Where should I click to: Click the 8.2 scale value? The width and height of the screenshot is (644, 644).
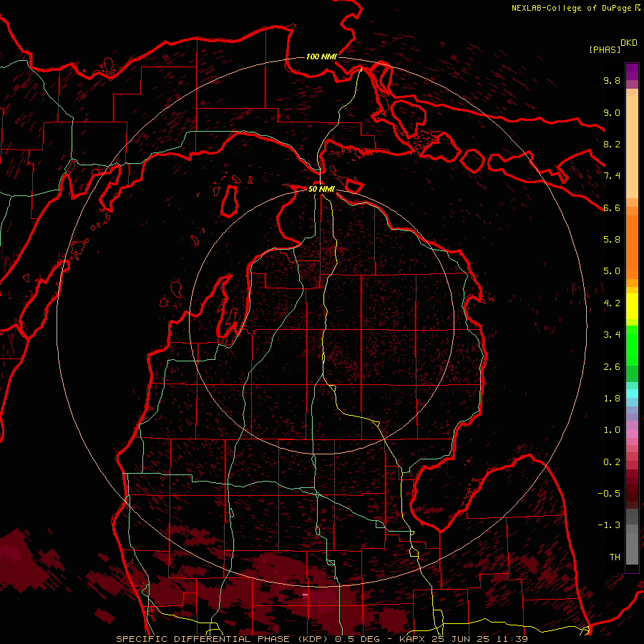tap(612, 144)
